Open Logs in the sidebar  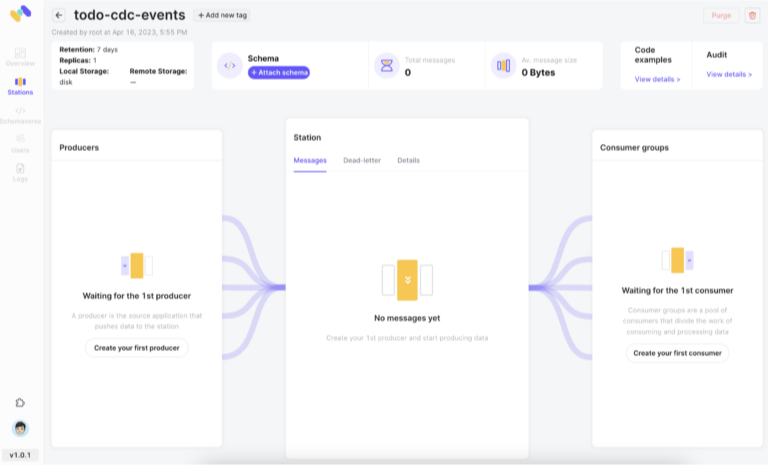point(20,172)
